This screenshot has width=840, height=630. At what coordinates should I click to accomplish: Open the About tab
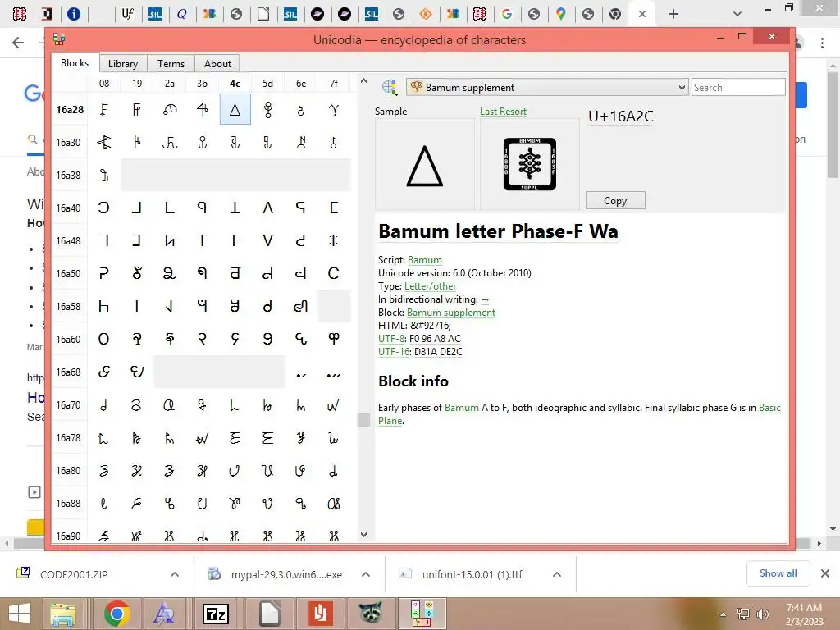[x=217, y=64]
